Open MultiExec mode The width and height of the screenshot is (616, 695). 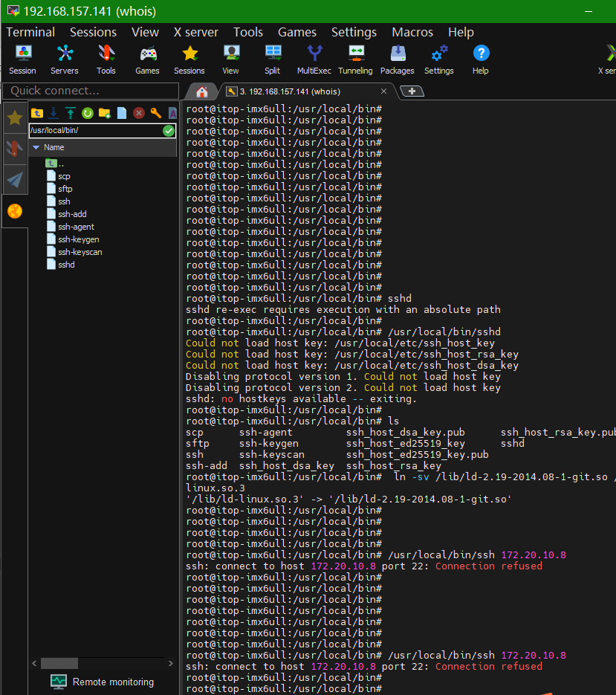[314, 60]
